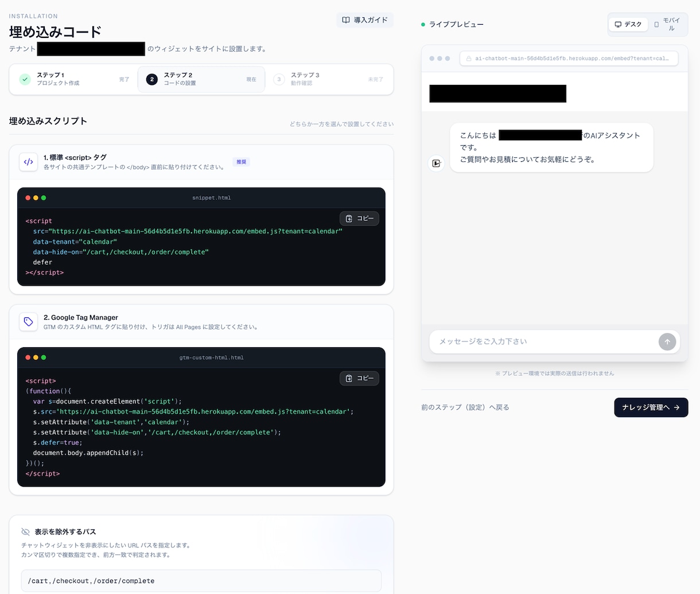
Task: Click the book icon beside 導入ガイド
Action: coord(346,20)
